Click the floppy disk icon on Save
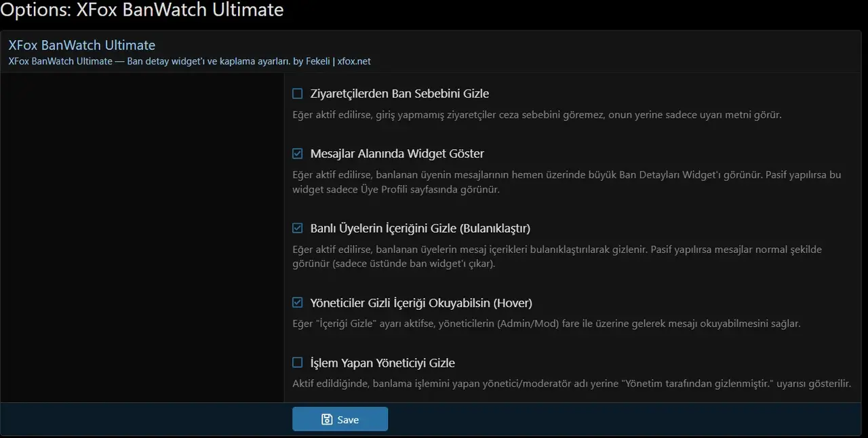 [327, 420]
